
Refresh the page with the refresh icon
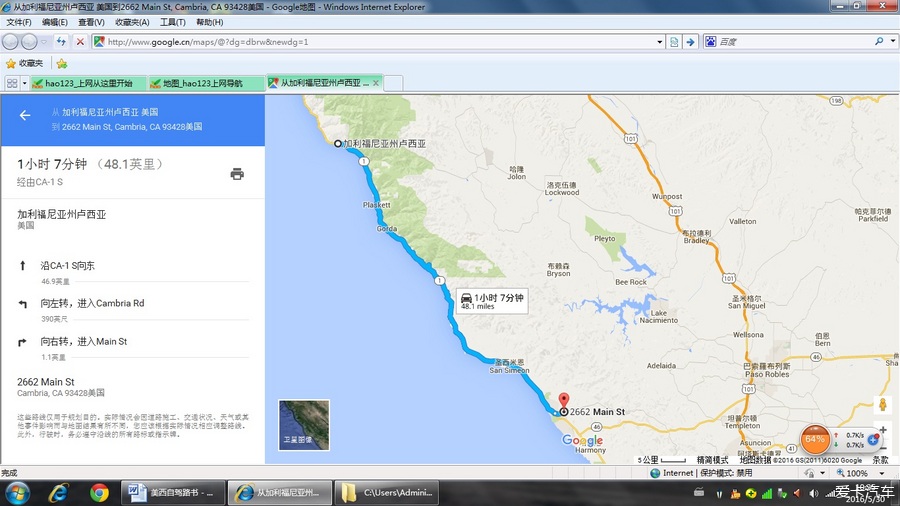coord(61,41)
